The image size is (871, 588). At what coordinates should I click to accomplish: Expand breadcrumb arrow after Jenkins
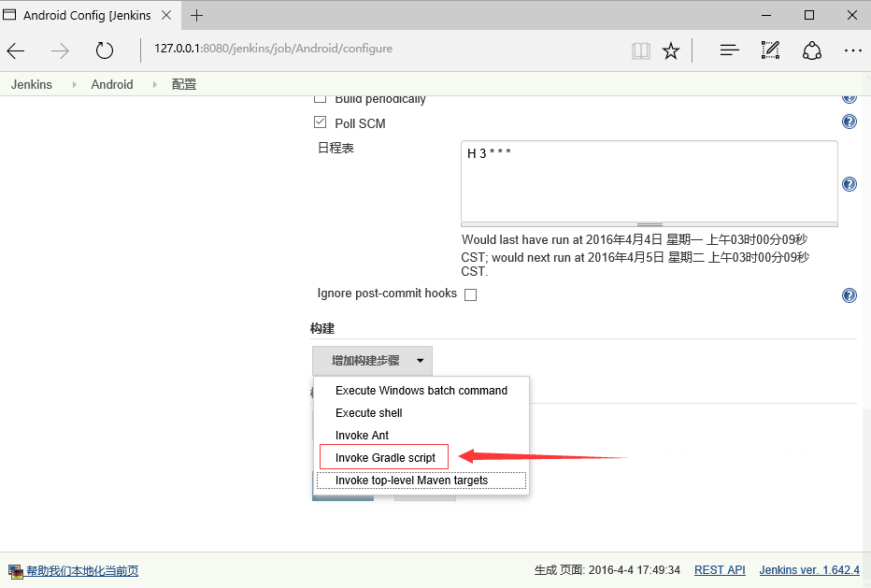(x=74, y=84)
